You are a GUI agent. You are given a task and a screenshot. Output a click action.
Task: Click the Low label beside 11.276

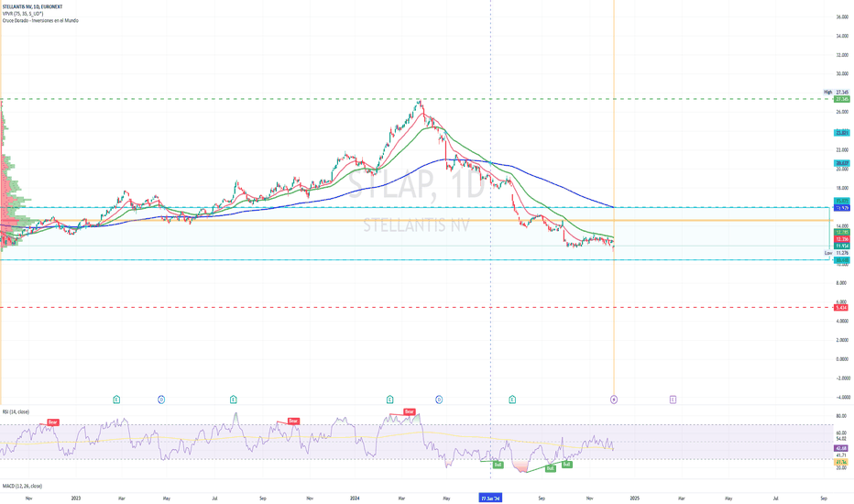coord(827,253)
